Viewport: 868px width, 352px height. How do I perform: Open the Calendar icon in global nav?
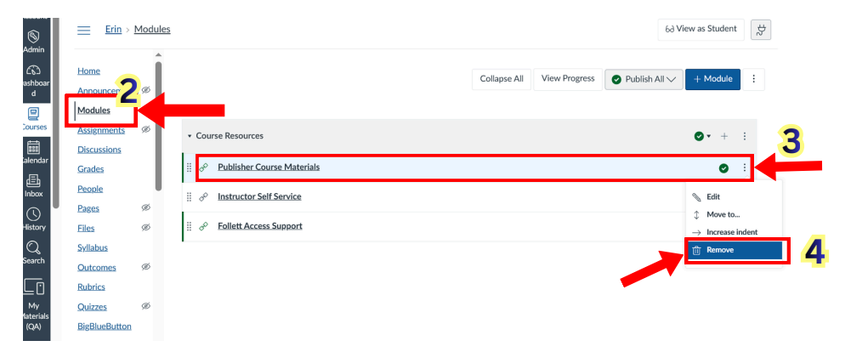[x=34, y=147]
